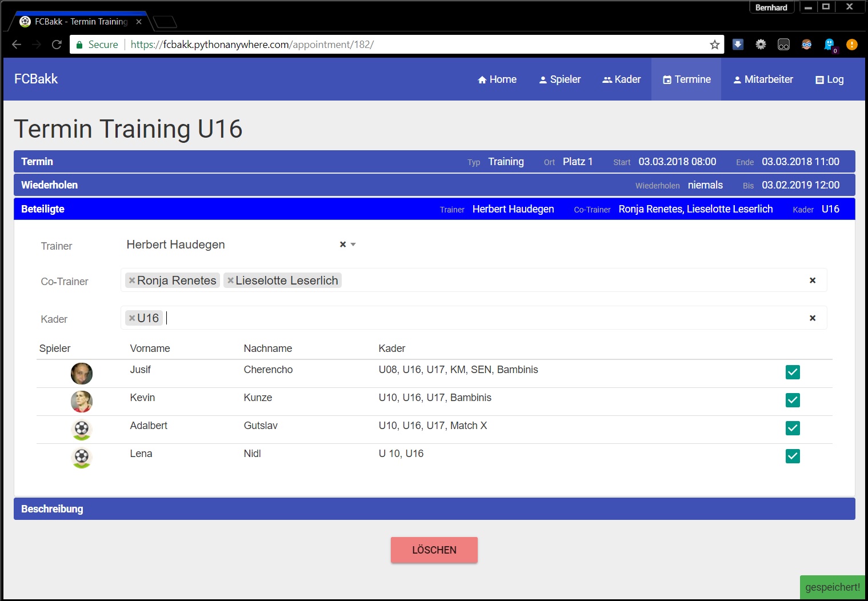This screenshot has height=601, width=868.
Task: Expand the Wiederholen panel header
Action: pyautogui.click(x=49, y=185)
